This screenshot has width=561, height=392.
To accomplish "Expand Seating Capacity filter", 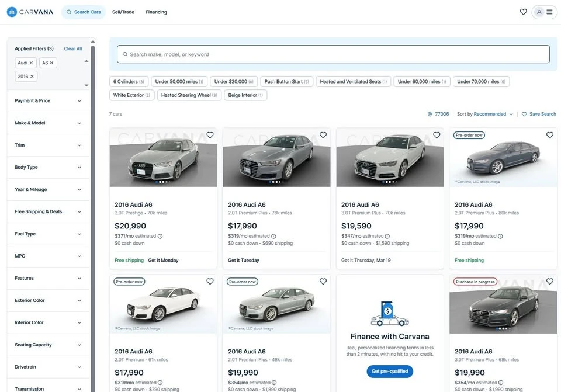I will coord(49,345).
